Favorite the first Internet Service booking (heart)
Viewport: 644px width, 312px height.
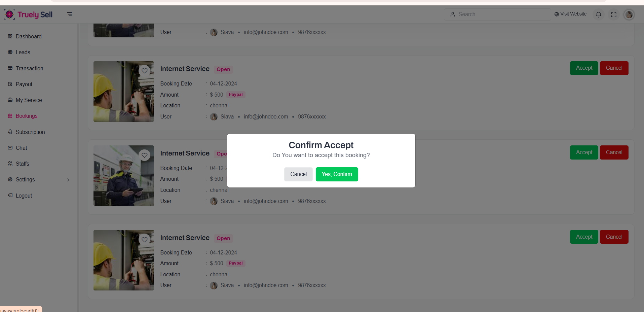point(145,71)
